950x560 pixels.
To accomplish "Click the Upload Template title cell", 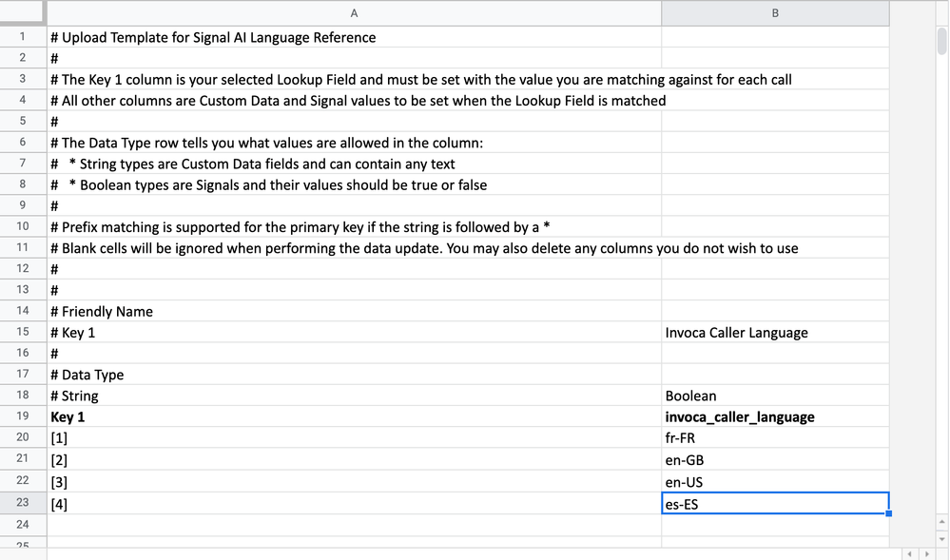I will 354,38.
